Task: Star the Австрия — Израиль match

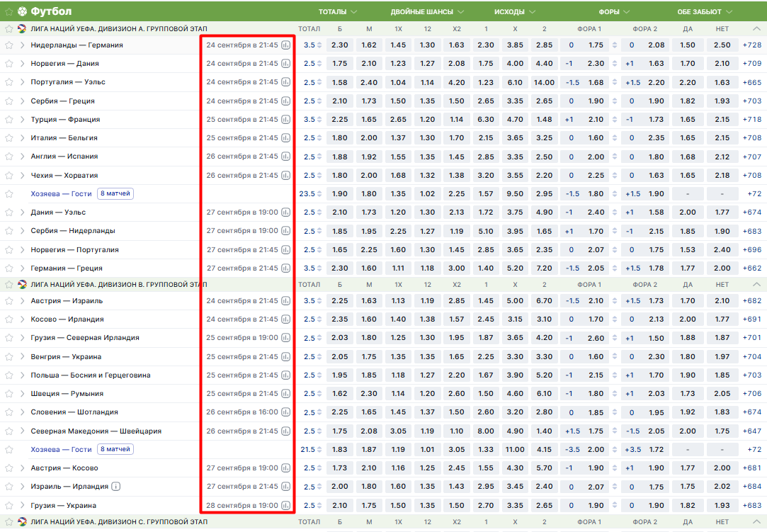Action: coord(8,301)
